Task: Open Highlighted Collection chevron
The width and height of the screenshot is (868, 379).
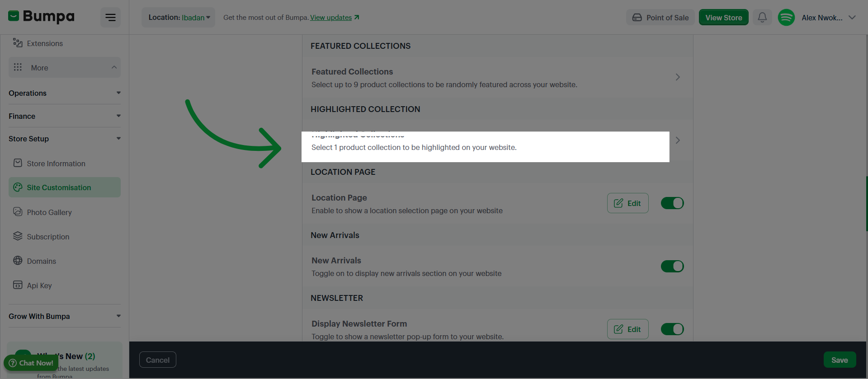Action: point(678,140)
